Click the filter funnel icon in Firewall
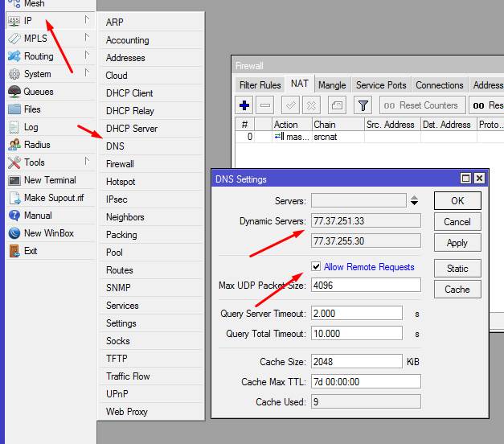Image resolution: width=504 pixels, height=444 pixels. click(363, 105)
